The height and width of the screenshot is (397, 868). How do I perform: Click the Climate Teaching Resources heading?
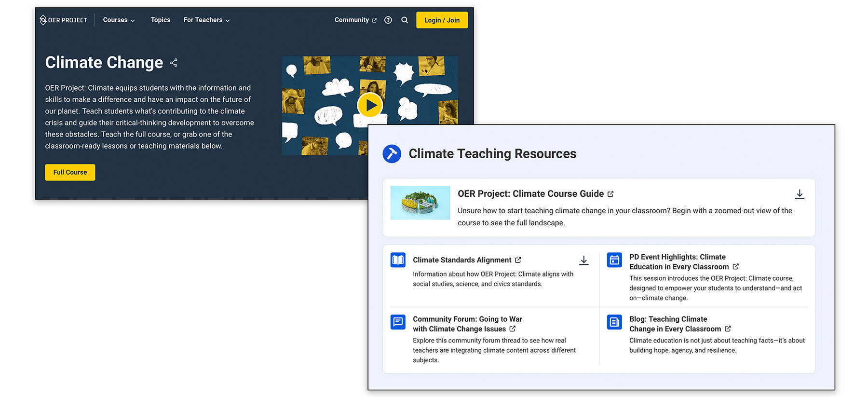click(492, 154)
